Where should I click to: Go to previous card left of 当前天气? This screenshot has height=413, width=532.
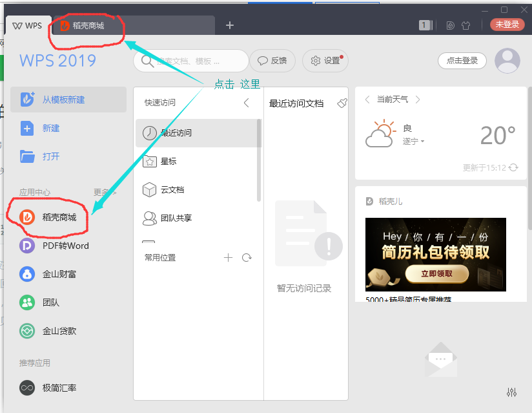click(x=367, y=100)
